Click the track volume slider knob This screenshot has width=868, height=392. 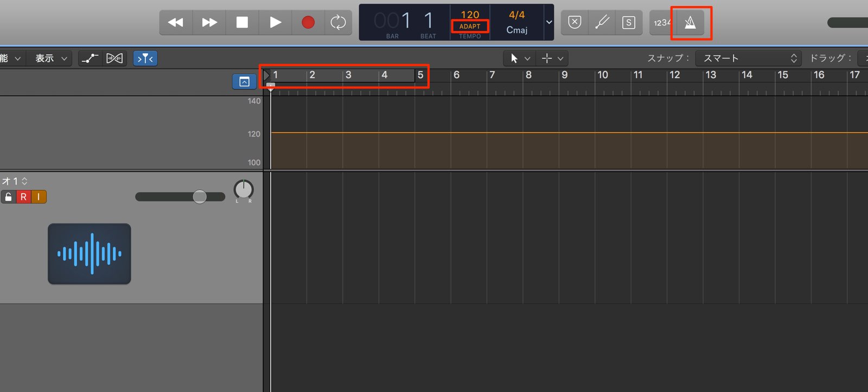click(200, 197)
